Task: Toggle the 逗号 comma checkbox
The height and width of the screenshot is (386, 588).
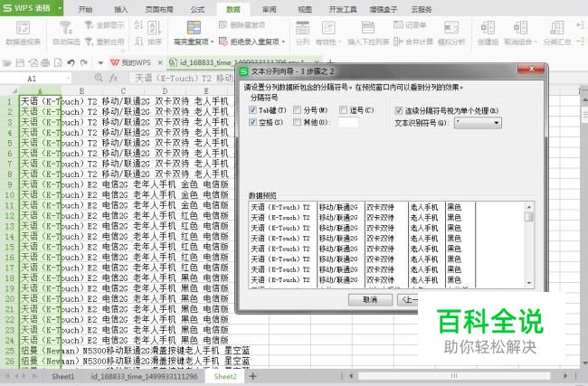Action: coord(343,109)
